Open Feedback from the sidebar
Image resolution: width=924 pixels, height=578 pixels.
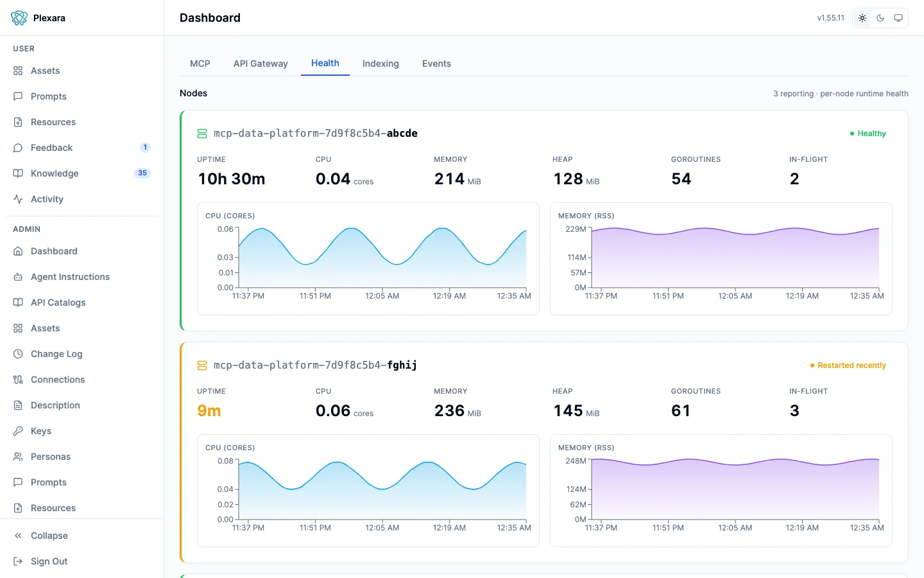pos(81,148)
